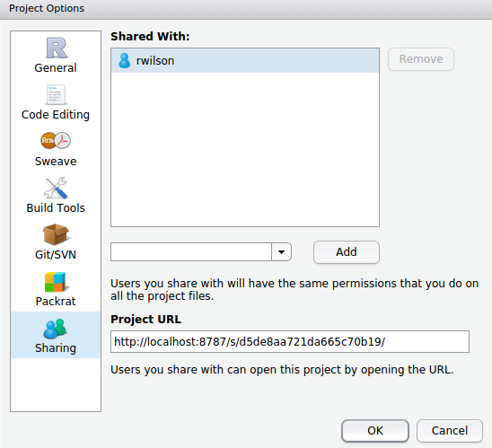Confirm the dialog with OK
This screenshot has width=492, height=448.
coord(375,430)
